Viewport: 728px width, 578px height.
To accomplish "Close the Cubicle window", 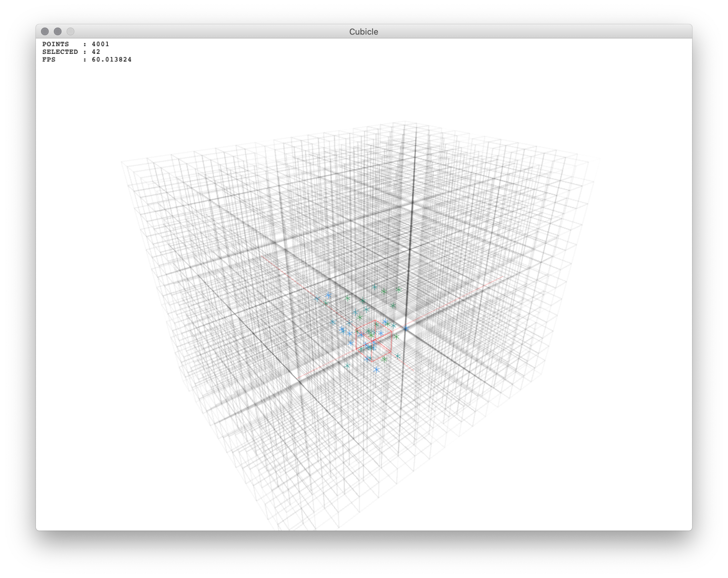I will tap(45, 31).
